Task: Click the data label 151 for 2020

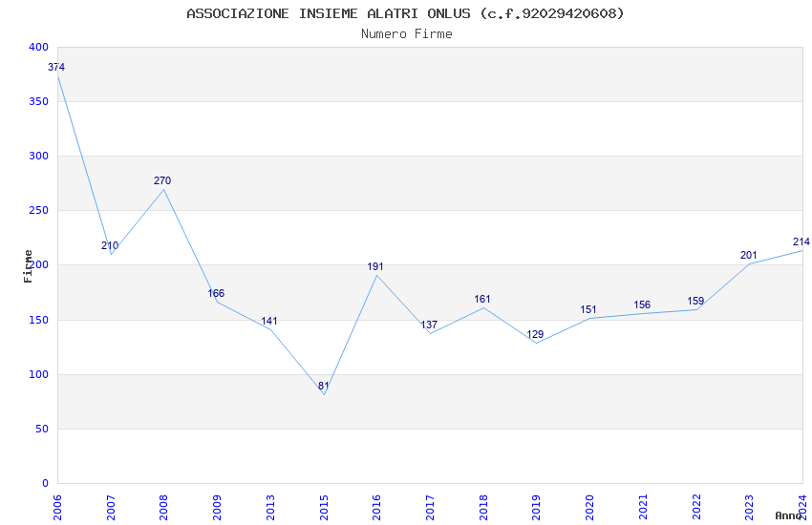Action: click(x=588, y=310)
